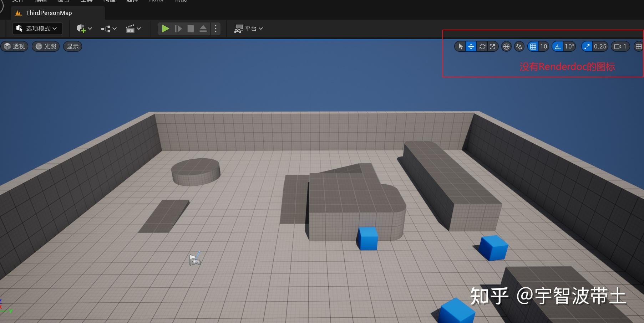Open the viewport layout grid icon
Viewport: 644px width, 323px height.
pyautogui.click(x=638, y=46)
